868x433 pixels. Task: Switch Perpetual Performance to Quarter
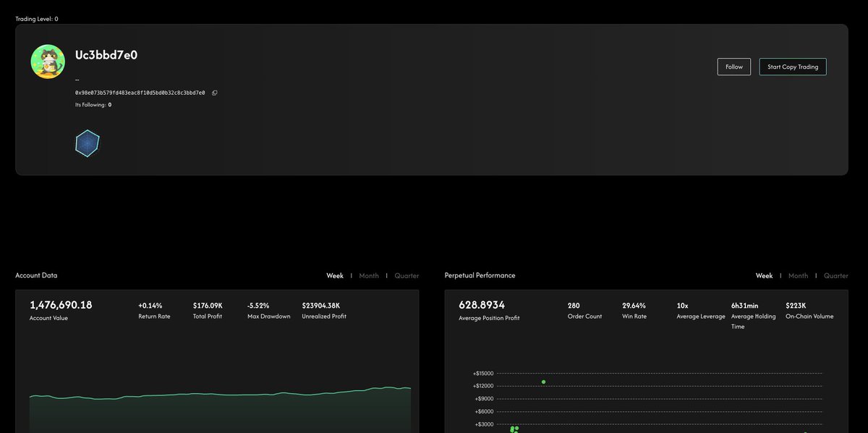tap(836, 276)
